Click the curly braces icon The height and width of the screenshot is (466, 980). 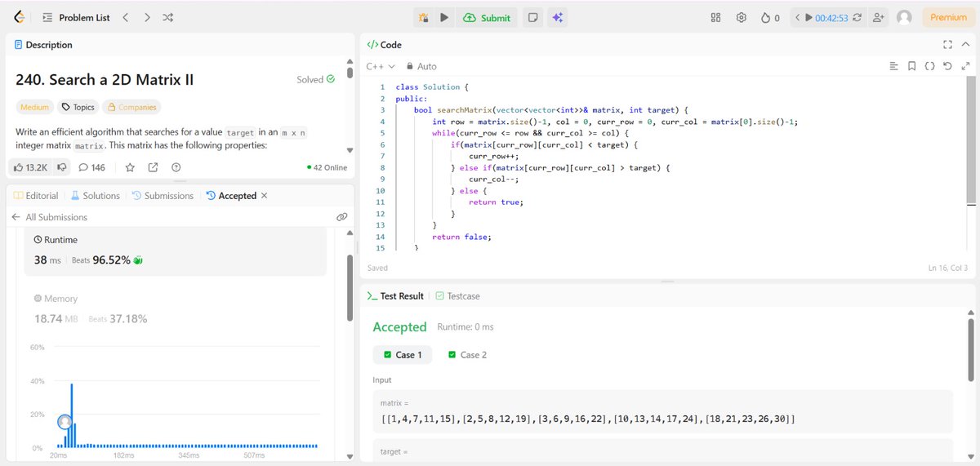pyautogui.click(x=929, y=66)
